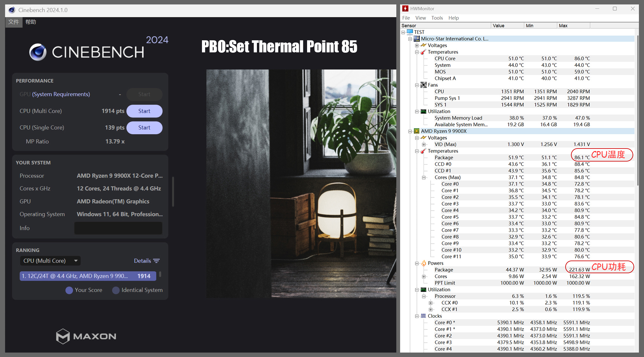Open the Tools menu in HWMonitor
The height and width of the screenshot is (357, 644).
point(437,18)
